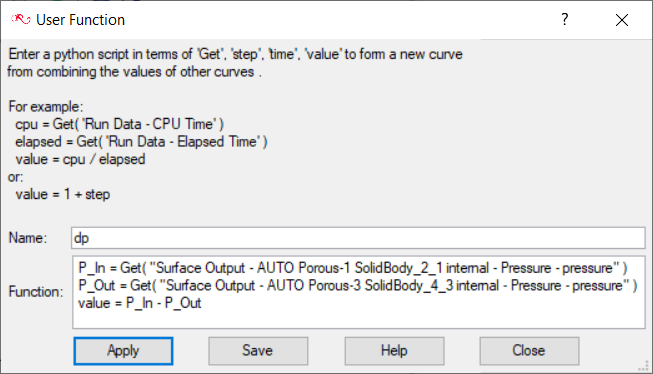Place cursor on the P_In Get line
653x374 pixels.
tap(352, 268)
